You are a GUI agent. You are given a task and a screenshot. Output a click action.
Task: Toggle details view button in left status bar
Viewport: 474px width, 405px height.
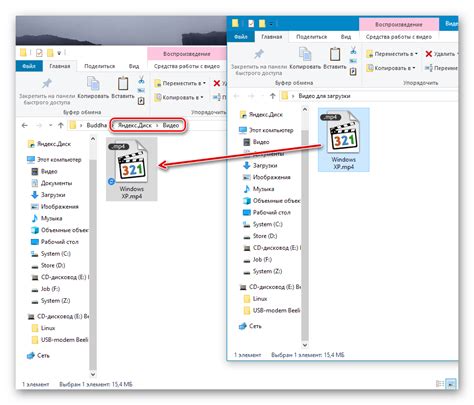coord(440,384)
